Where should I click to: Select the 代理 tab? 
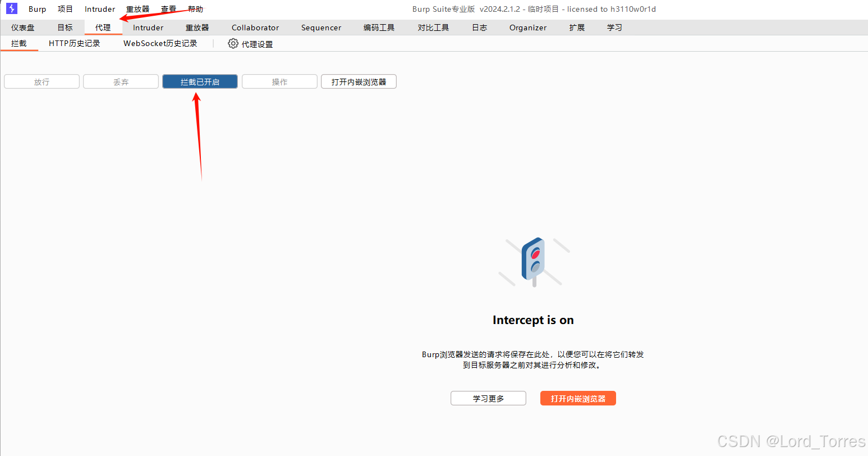pos(103,28)
